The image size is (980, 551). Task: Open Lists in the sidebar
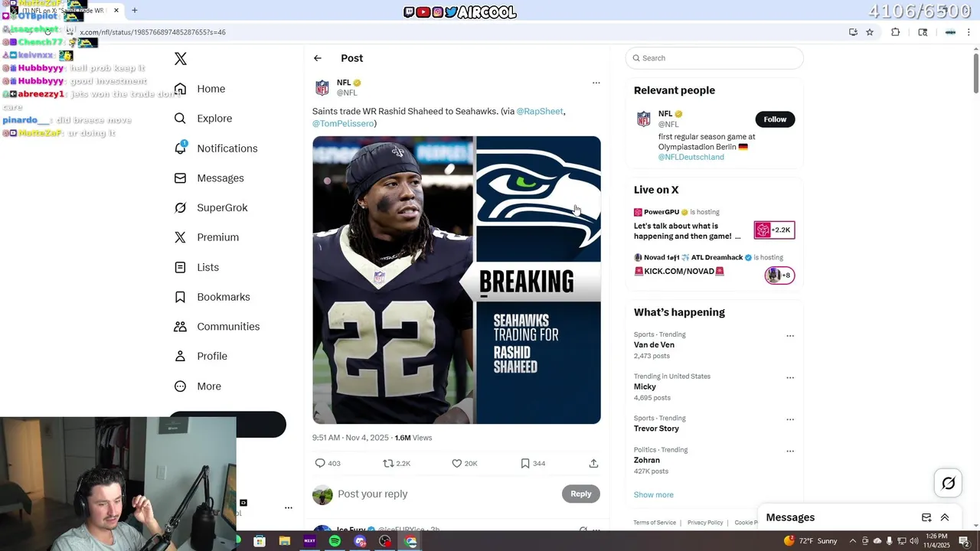point(196,267)
